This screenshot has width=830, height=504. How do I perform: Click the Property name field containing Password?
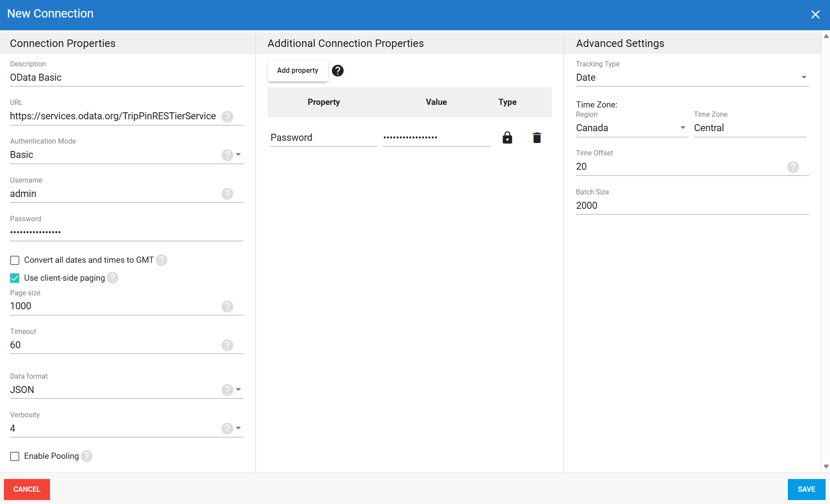click(323, 138)
